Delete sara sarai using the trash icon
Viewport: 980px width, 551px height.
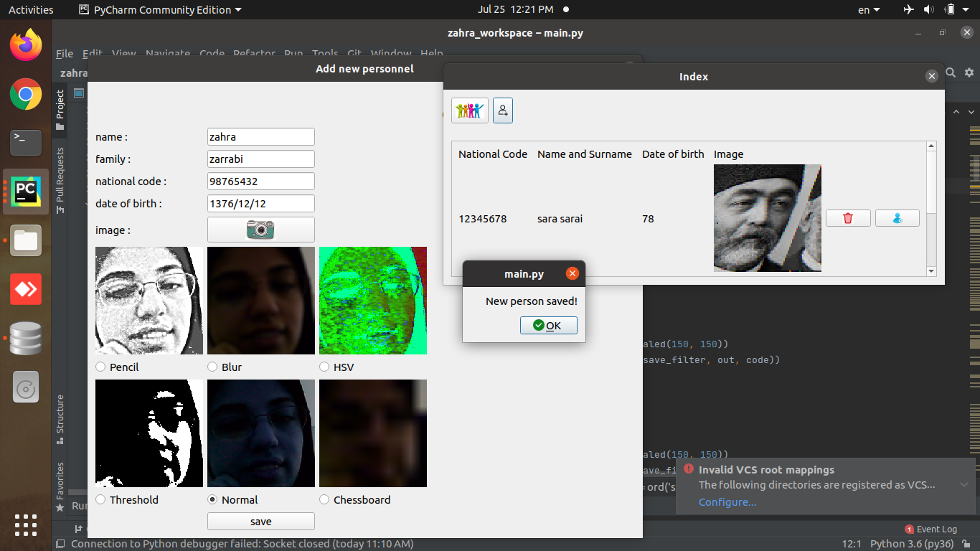click(848, 217)
